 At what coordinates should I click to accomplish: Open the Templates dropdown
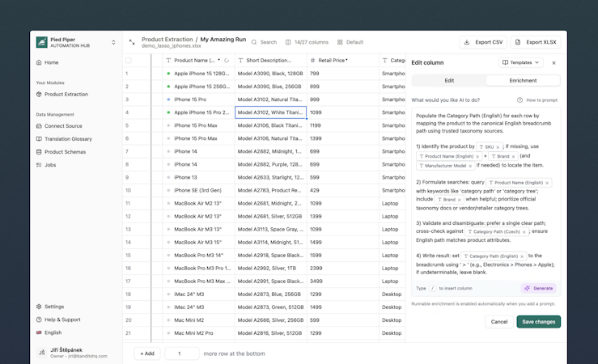click(520, 62)
